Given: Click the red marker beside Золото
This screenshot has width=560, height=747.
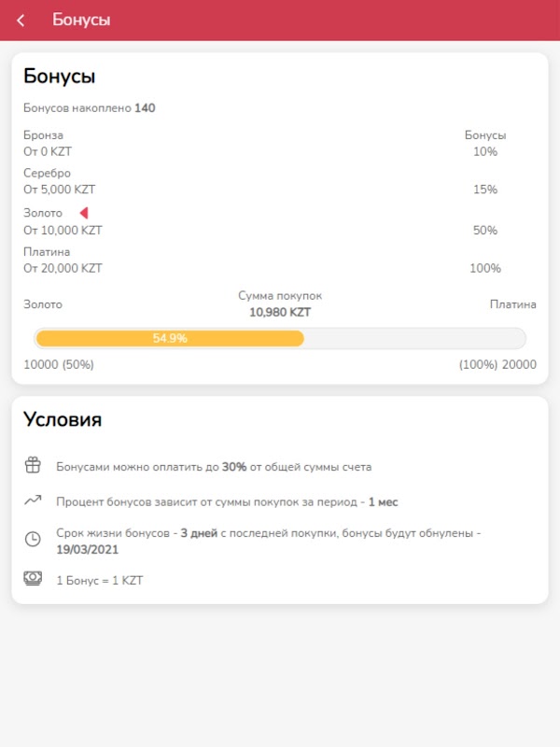Looking at the screenshot, I should click(x=83, y=213).
